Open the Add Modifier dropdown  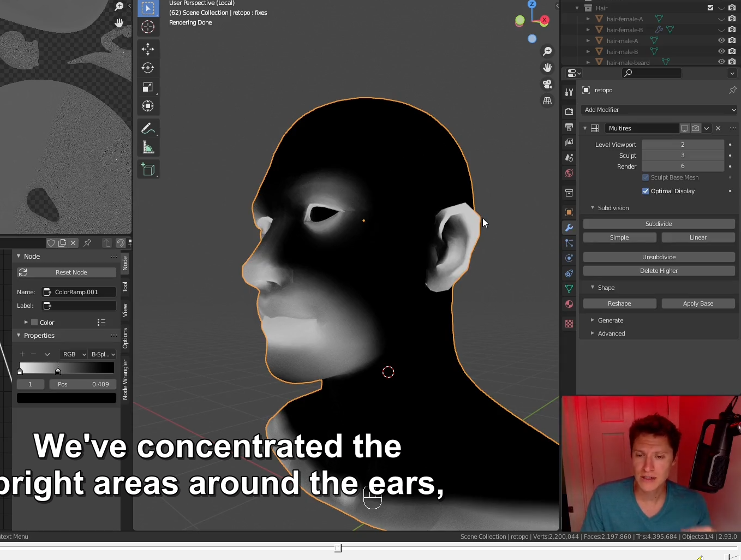(659, 110)
